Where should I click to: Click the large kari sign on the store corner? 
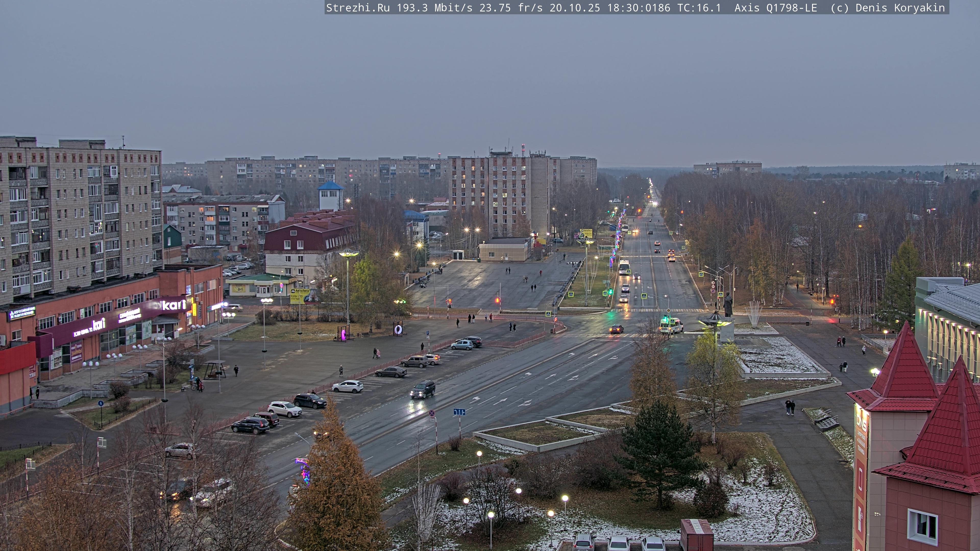coord(174,305)
